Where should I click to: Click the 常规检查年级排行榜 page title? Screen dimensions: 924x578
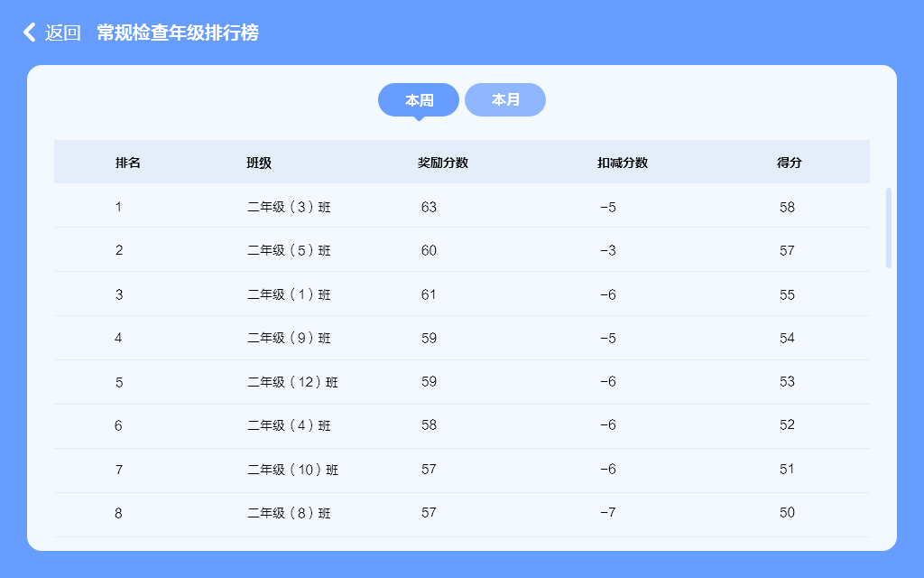pyautogui.click(x=178, y=33)
